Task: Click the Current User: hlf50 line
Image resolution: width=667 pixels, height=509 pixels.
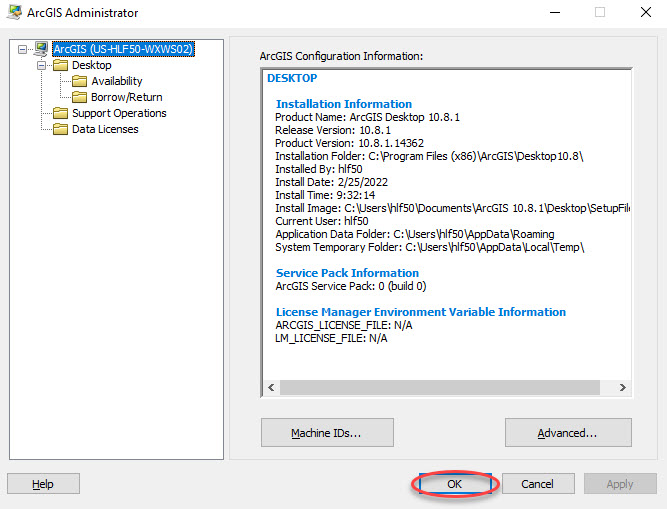Action: click(322, 221)
